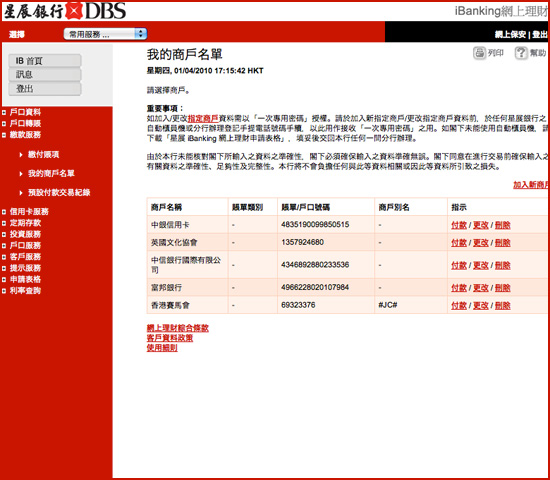Click 更改 for 英國文化協會
This screenshot has height=480, width=550.
point(481,242)
